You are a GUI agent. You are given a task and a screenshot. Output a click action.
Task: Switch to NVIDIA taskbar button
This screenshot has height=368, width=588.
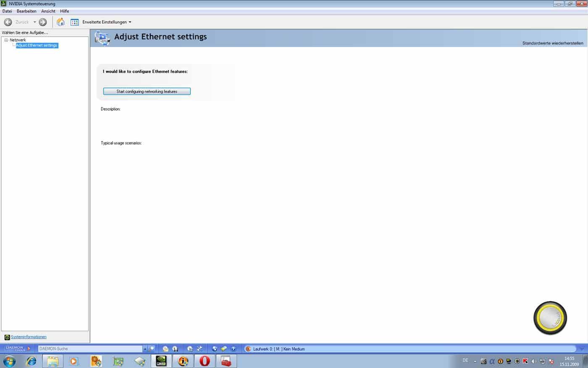(161, 361)
